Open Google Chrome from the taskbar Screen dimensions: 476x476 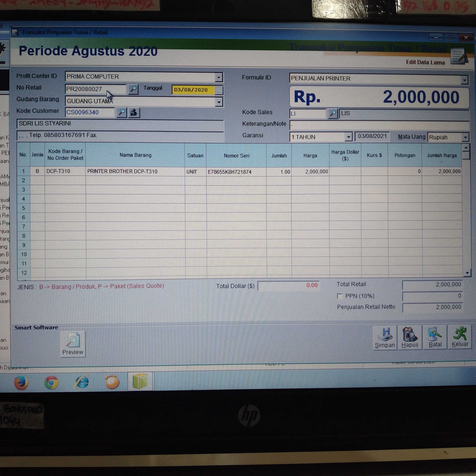tap(51, 383)
